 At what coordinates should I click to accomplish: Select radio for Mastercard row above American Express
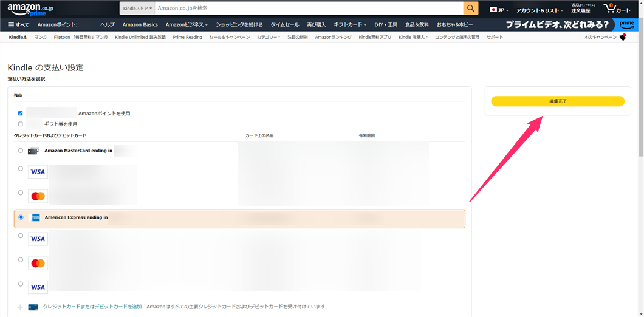coord(21,192)
